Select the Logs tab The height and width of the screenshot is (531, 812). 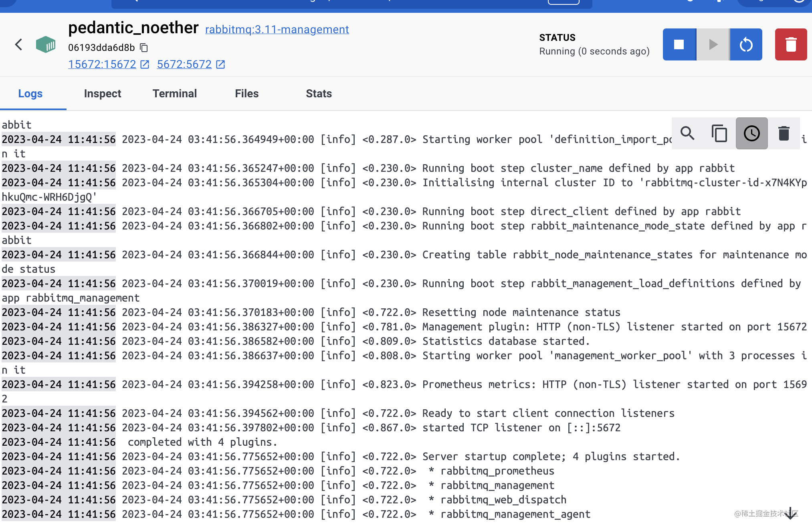click(30, 93)
